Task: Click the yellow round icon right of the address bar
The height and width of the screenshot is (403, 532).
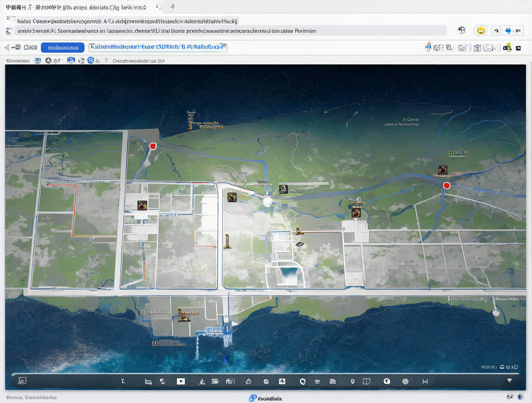Action: pyautogui.click(x=480, y=31)
